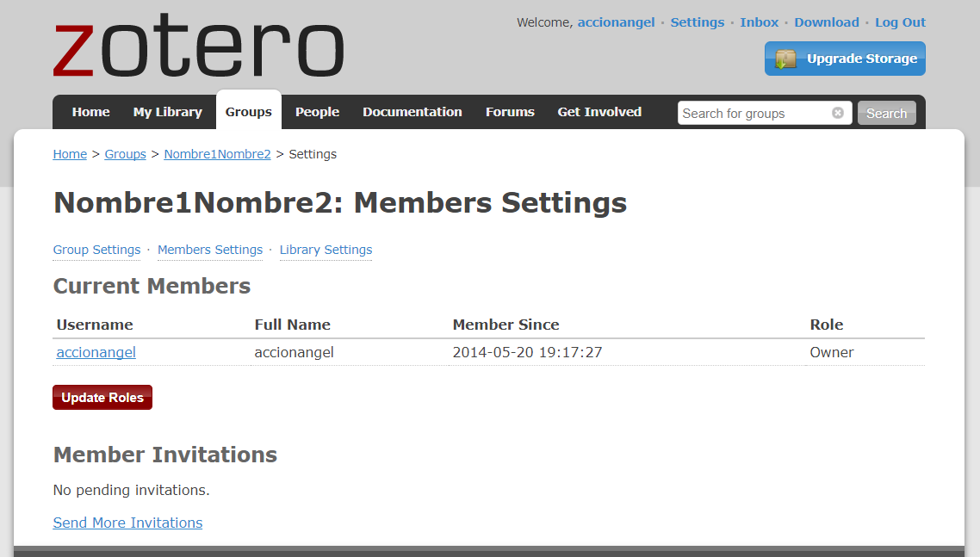
Task: Open Inbox in the top bar
Action: (x=759, y=22)
